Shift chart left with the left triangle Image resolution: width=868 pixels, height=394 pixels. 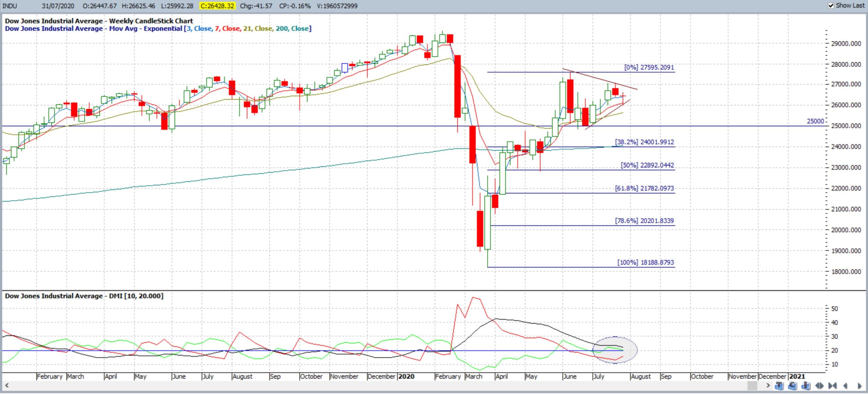[x=845, y=386]
